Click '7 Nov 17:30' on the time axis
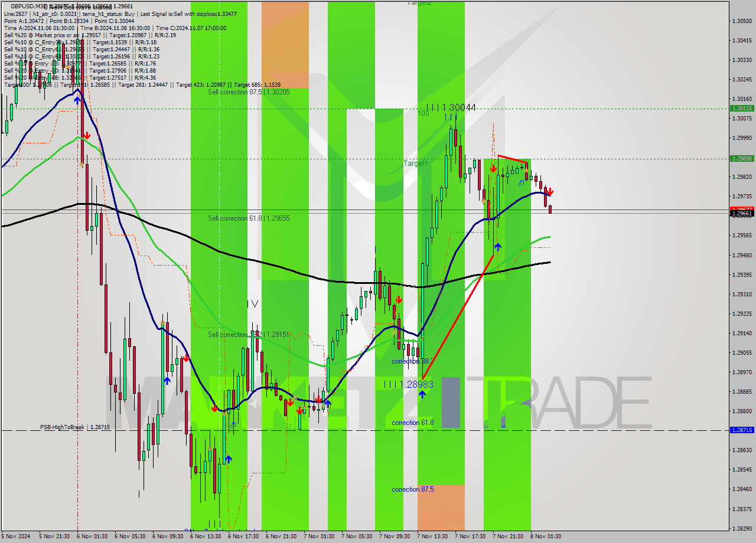The height and width of the screenshot is (543, 756). click(470, 537)
